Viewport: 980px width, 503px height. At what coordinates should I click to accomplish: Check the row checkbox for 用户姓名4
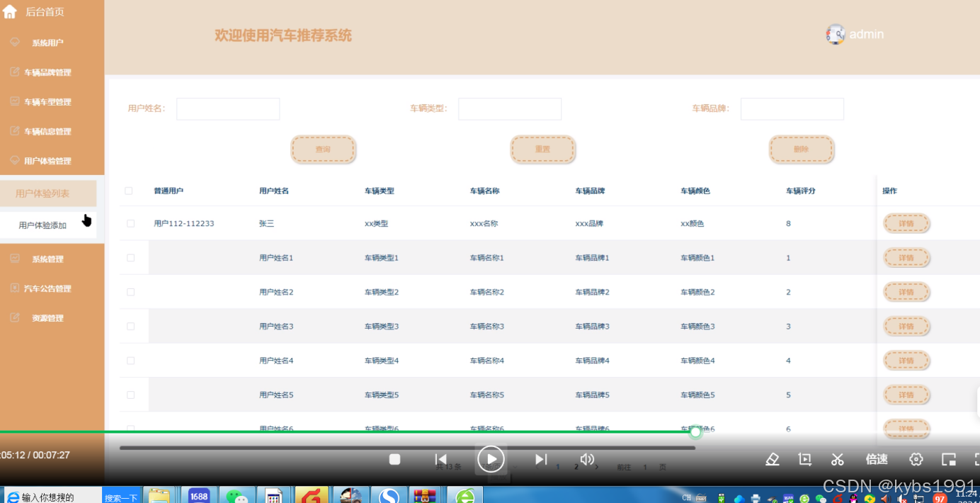coord(130,361)
